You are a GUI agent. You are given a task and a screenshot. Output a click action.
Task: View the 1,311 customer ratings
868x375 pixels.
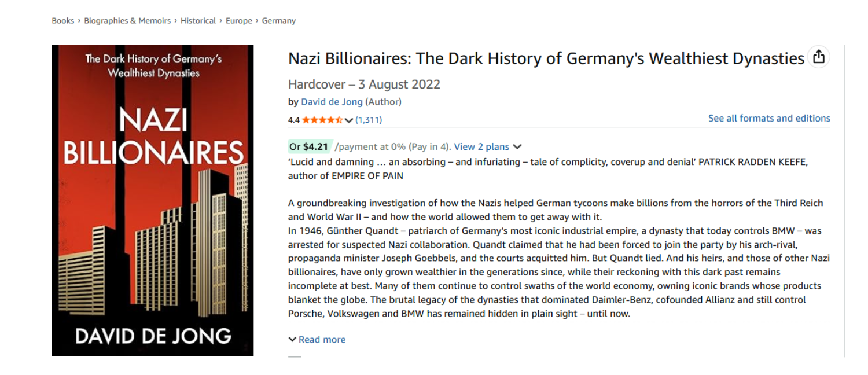[369, 120]
